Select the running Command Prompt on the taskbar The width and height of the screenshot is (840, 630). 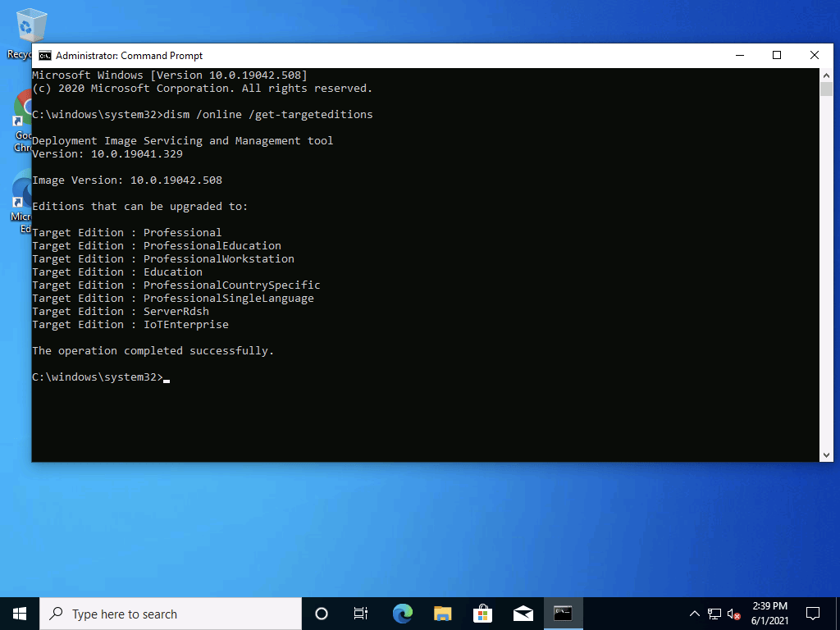point(563,613)
